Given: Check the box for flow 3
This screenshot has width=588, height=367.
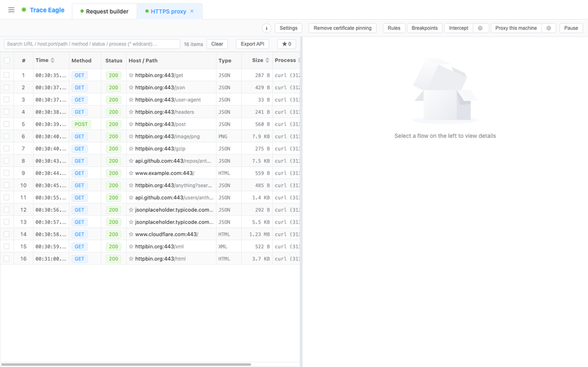Looking at the screenshot, I should pos(7,100).
